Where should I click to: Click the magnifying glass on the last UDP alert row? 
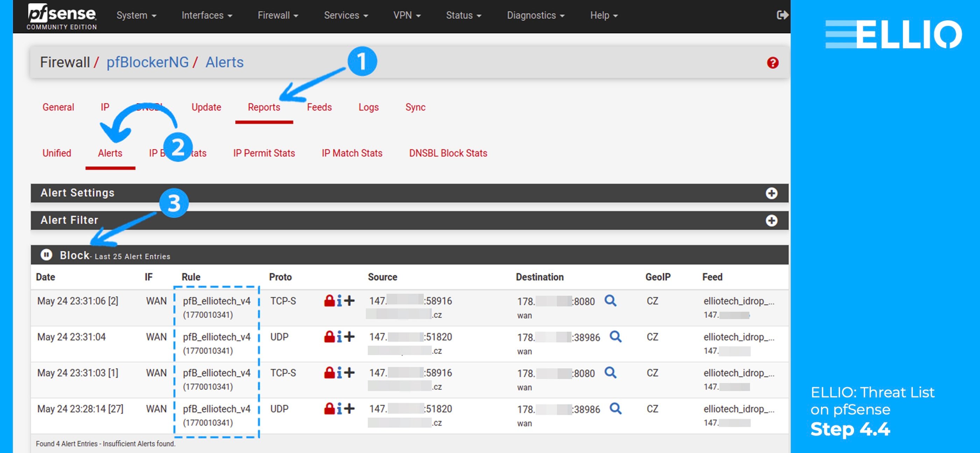[616, 409]
